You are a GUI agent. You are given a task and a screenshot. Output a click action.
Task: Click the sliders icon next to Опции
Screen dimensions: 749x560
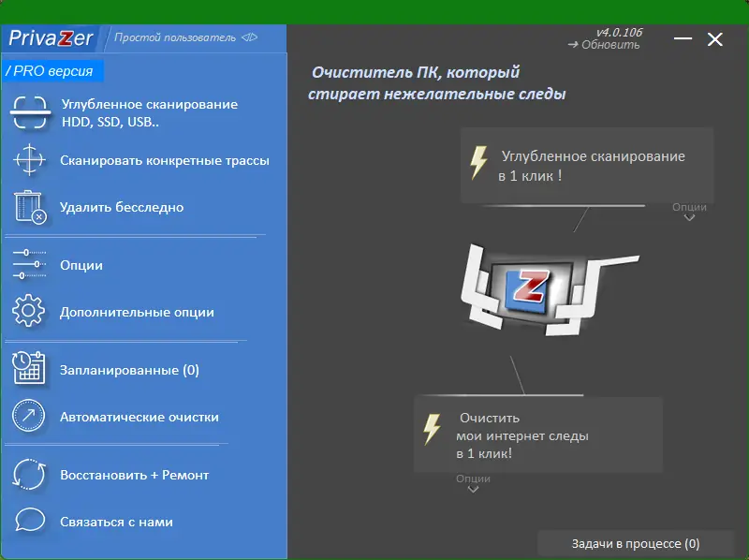tap(29, 264)
